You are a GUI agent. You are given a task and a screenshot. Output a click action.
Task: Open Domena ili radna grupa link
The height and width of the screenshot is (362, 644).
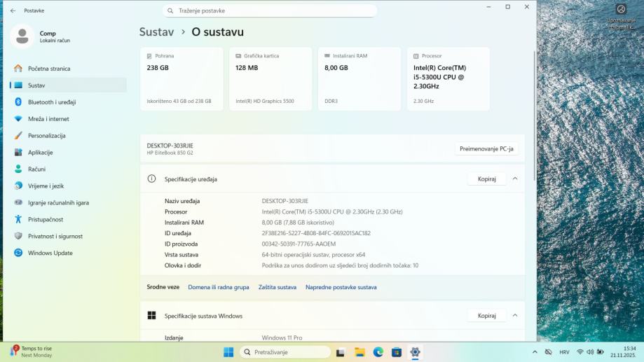tap(219, 287)
